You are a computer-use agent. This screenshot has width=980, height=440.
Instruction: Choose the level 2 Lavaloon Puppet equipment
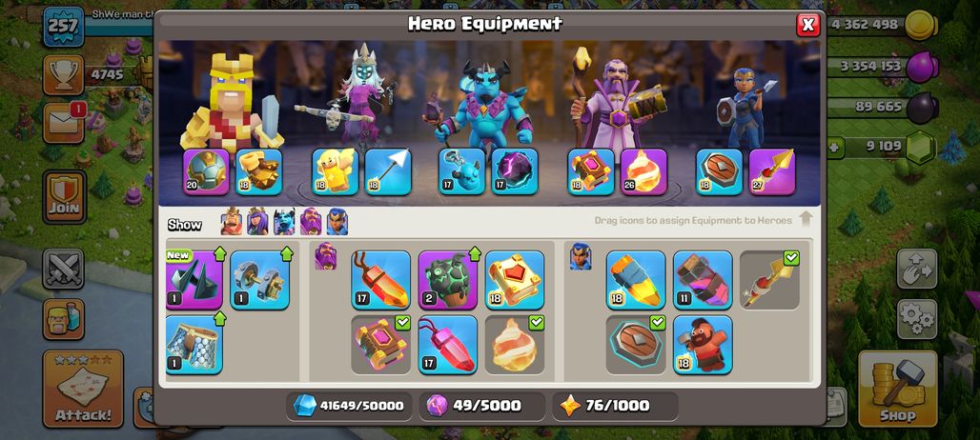pos(447,280)
